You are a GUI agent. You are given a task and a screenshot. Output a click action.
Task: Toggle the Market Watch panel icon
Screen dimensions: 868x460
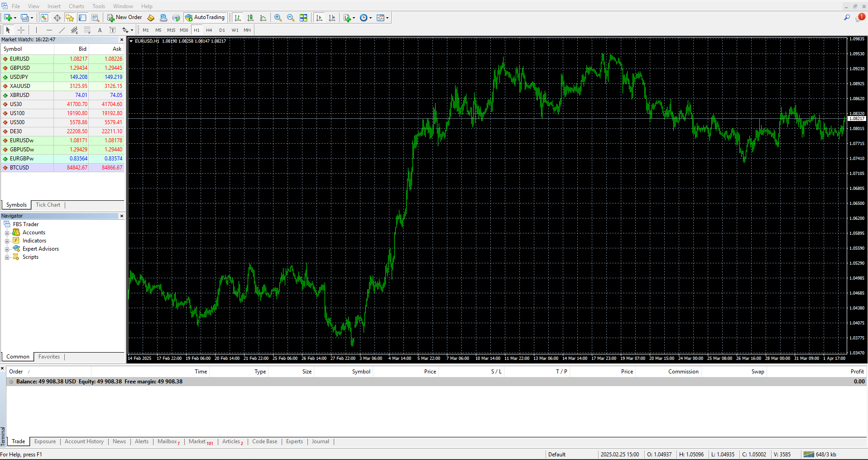[44, 18]
